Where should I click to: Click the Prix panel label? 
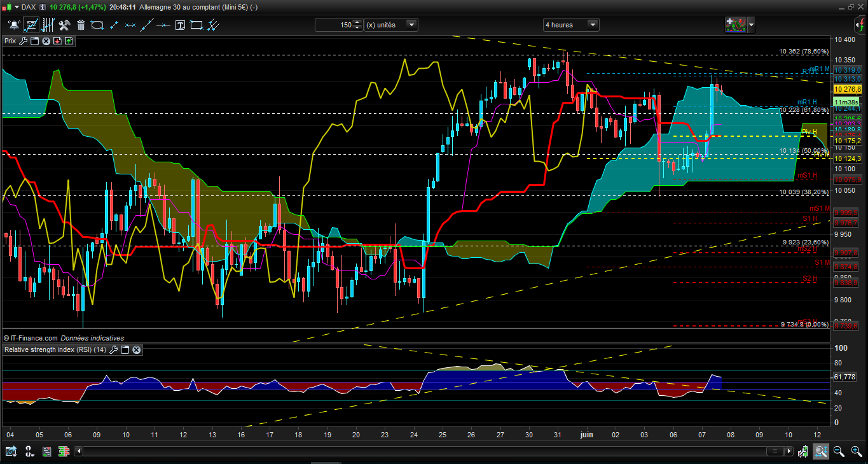(x=11, y=41)
